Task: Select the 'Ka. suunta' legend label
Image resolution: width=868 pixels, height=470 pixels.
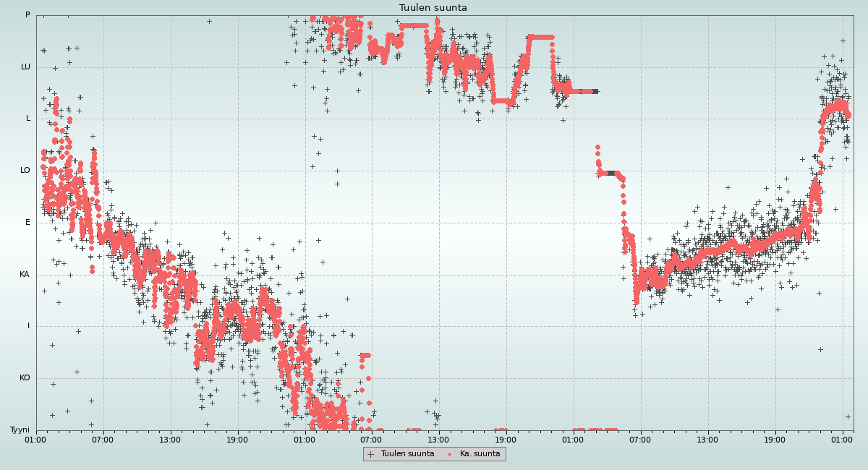Action: coord(480,454)
